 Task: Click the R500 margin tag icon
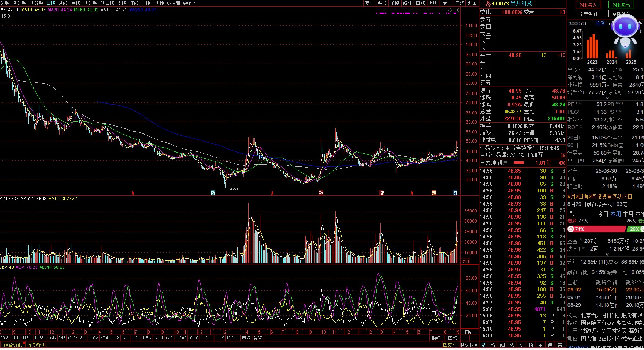click(x=488, y=4)
